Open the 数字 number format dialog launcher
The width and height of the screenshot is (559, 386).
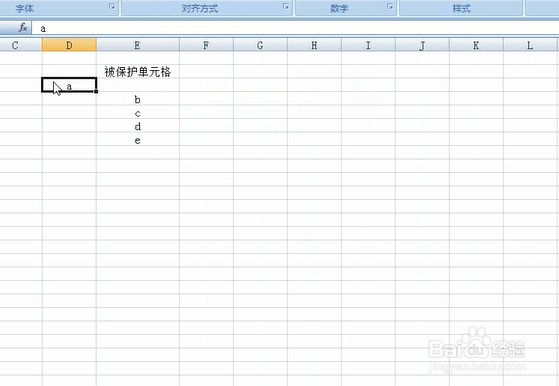(390, 6)
